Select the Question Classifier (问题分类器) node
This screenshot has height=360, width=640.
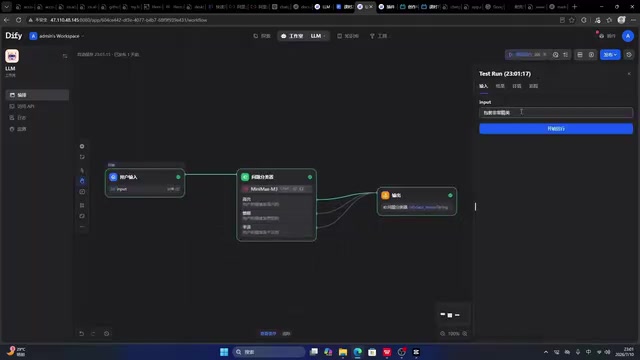click(x=276, y=204)
